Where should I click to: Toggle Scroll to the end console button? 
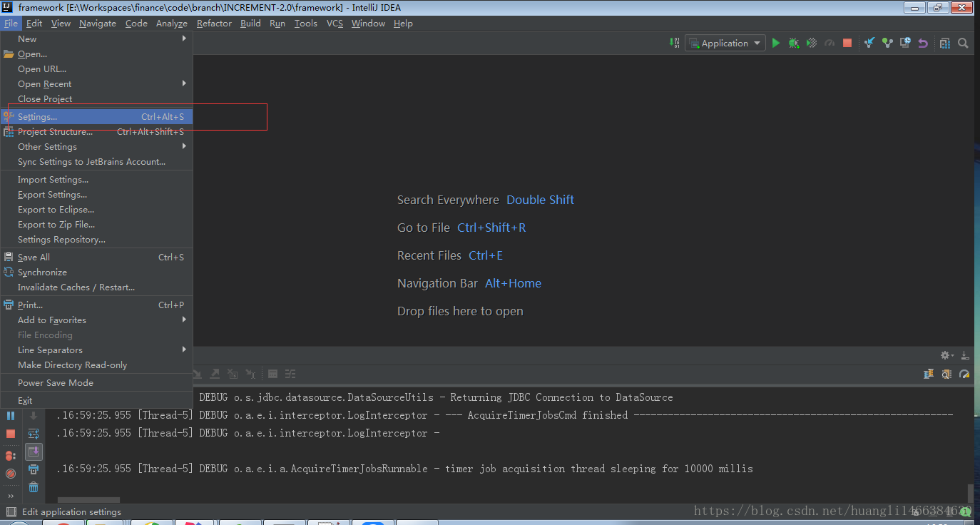[34, 452]
